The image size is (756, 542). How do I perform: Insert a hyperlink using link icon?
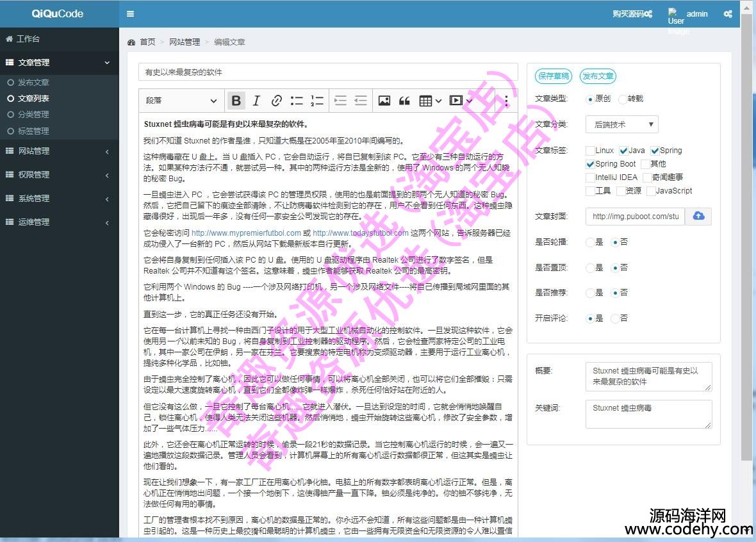point(276,101)
